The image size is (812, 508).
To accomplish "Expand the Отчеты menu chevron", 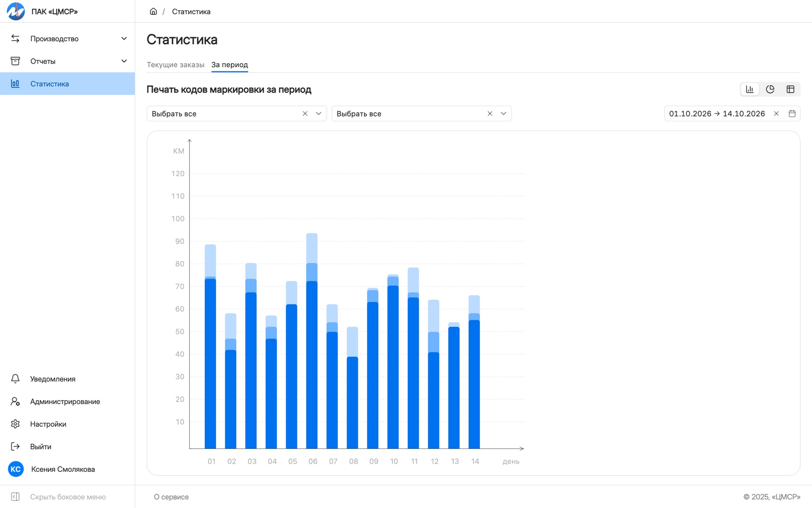I will coord(124,61).
